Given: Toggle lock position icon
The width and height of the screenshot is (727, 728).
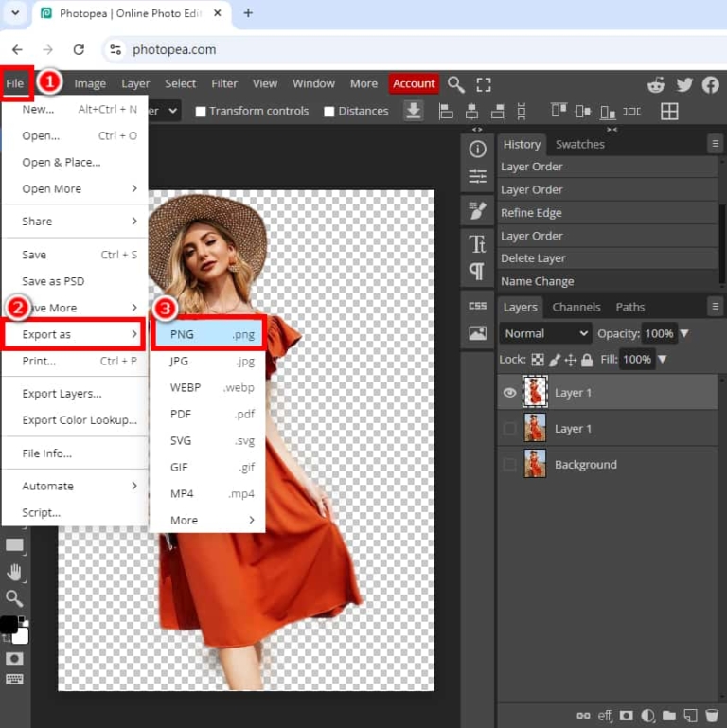Looking at the screenshot, I should (x=571, y=360).
